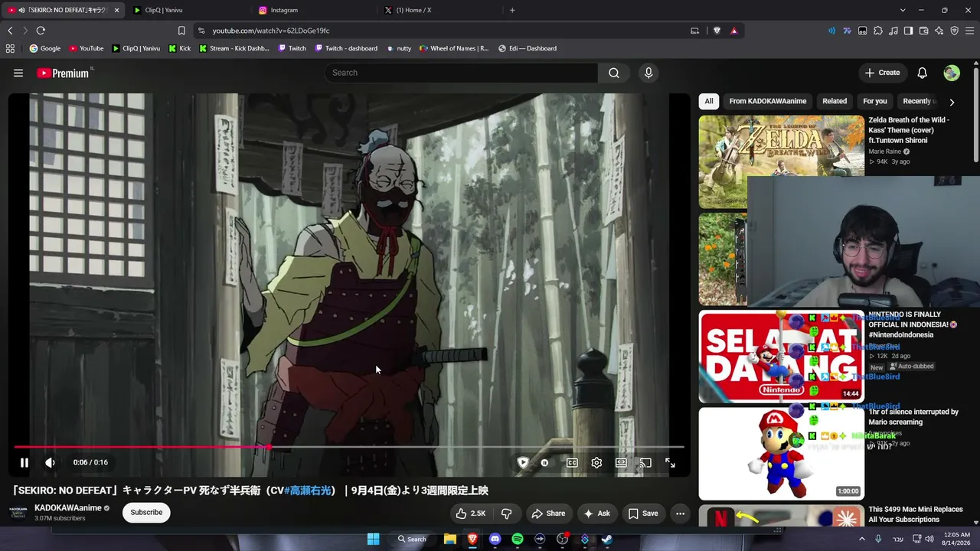
Task: Cast the video with the Cast icon
Action: (645, 462)
